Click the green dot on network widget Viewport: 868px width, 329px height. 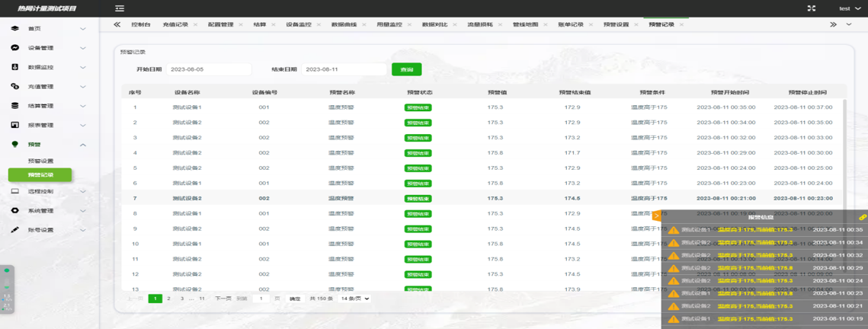(x=7, y=270)
